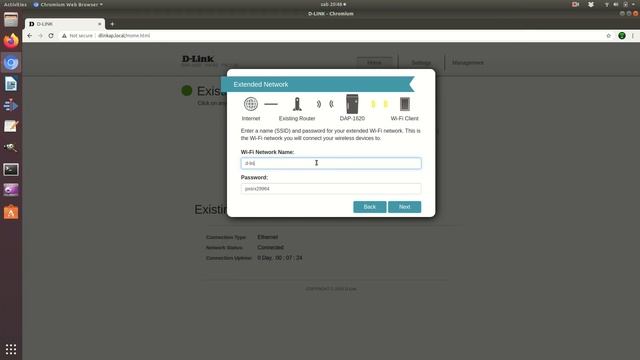The width and height of the screenshot is (640, 360).
Task: Click the Ethernet connection type value
Action: click(x=267, y=237)
